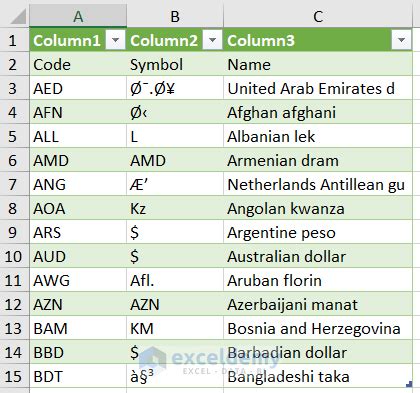Select the 'Albanian lek' cell
This screenshot has height=393, width=420.
pos(318,136)
